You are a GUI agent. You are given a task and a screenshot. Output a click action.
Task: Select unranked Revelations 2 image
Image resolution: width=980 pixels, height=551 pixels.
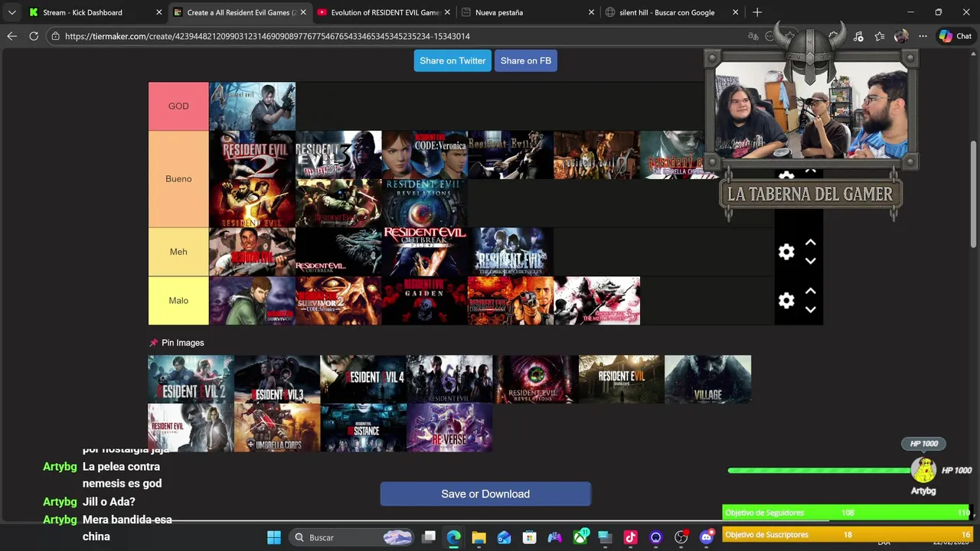coord(535,379)
